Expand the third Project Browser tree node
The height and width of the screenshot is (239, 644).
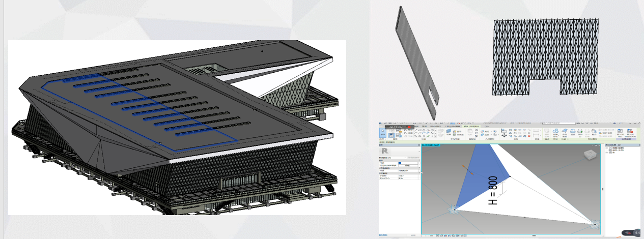pos(607,153)
